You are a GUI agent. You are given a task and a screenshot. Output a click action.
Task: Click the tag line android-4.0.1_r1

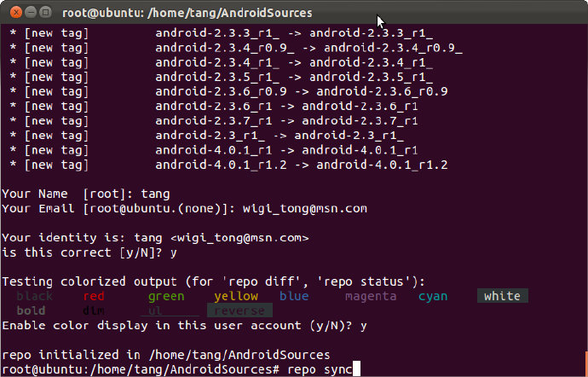(x=214, y=150)
